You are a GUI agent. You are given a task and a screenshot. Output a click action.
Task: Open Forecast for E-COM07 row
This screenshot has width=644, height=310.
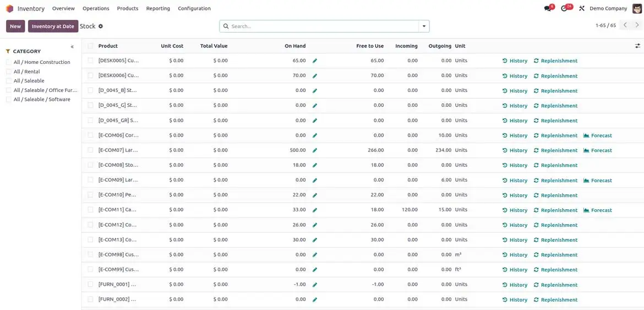point(598,150)
